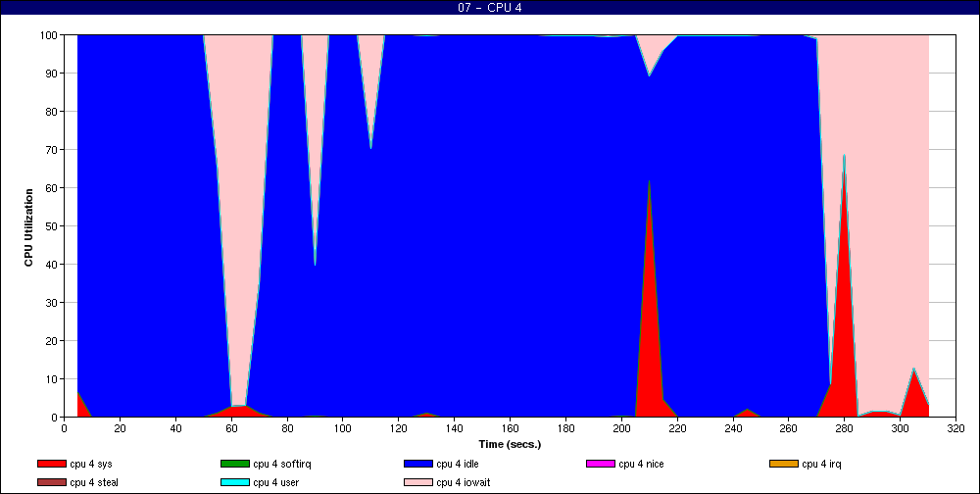Click the pink cpu 4 iowait legend swatch

(x=417, y=483)
